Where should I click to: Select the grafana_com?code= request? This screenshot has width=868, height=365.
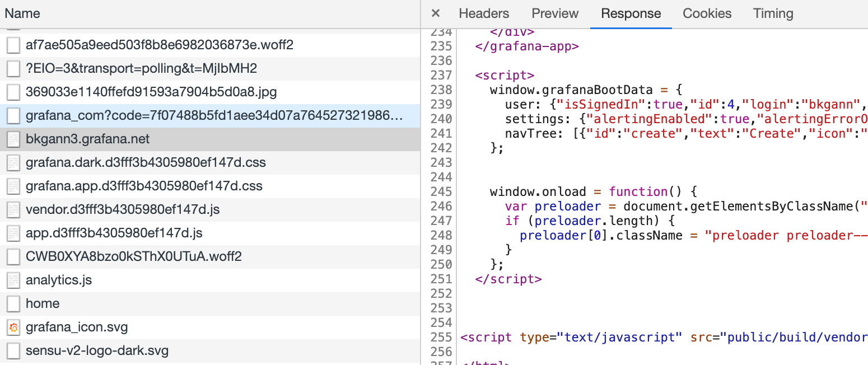click(214, 116)
